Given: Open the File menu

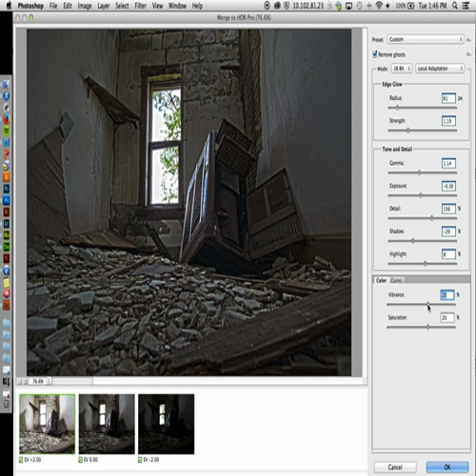Looking at the screenshot, I should (x=53, y=6).
